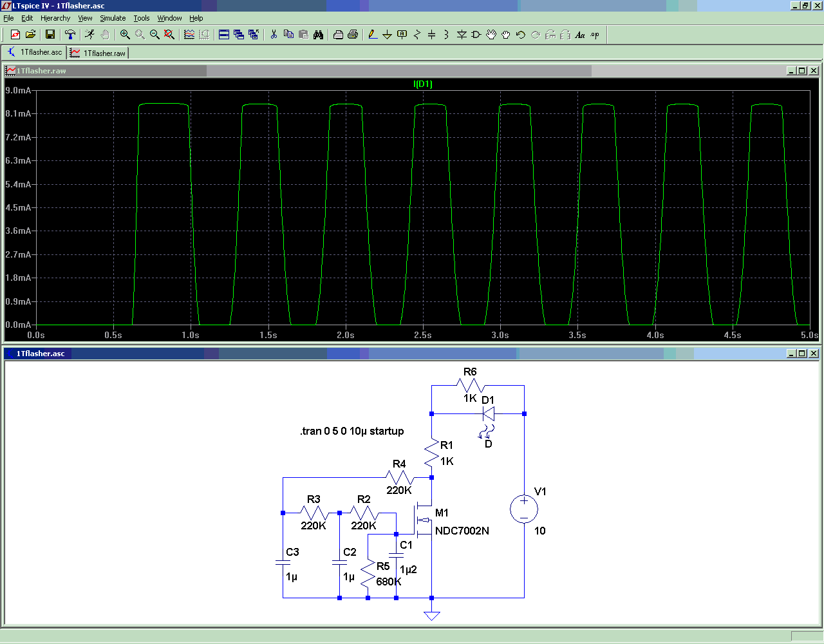Open the Simulate menu
This screenshot has height=644, width=824.
coord(113,18)
